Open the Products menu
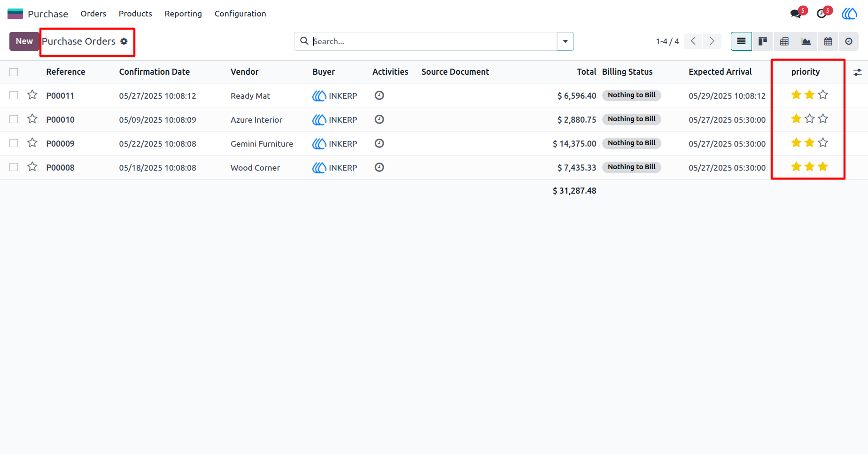 [x=135, y=14]
